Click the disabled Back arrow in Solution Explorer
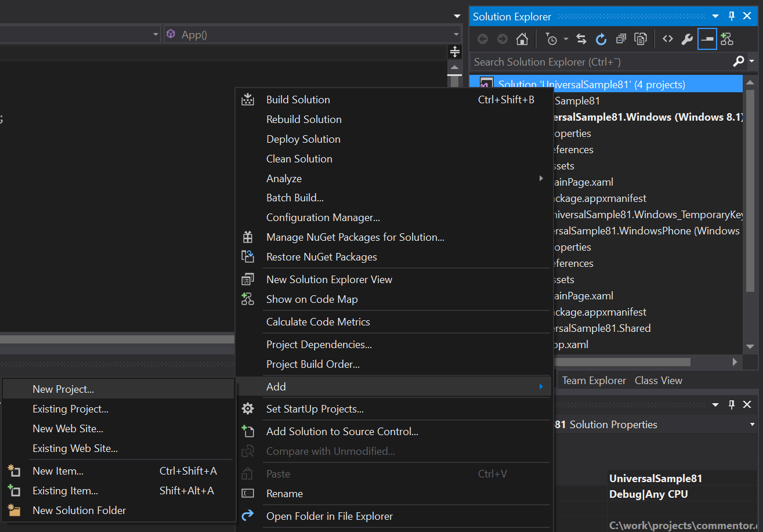Viewport: 763px width, 532px height. coord(483,39)
